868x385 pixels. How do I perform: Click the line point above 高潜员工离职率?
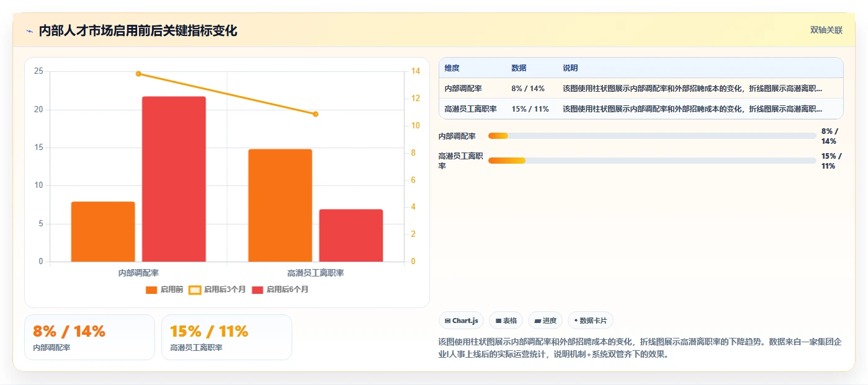[x=315, y=114]
